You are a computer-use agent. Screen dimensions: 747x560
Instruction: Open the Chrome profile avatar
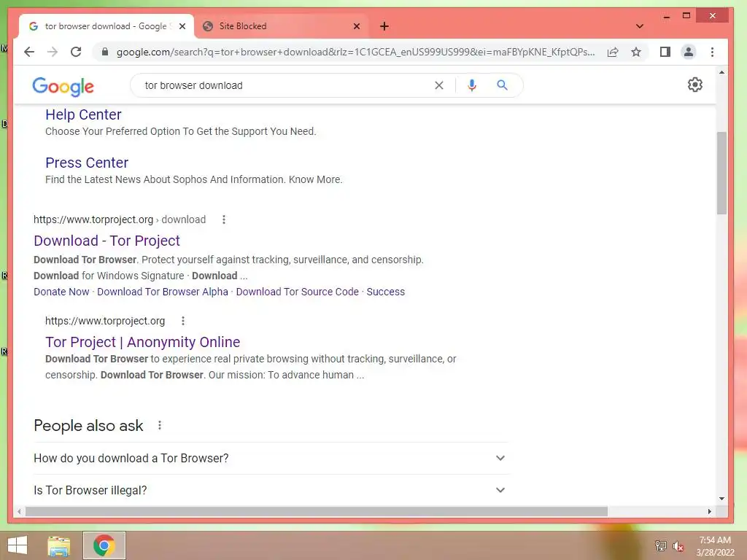689,52
